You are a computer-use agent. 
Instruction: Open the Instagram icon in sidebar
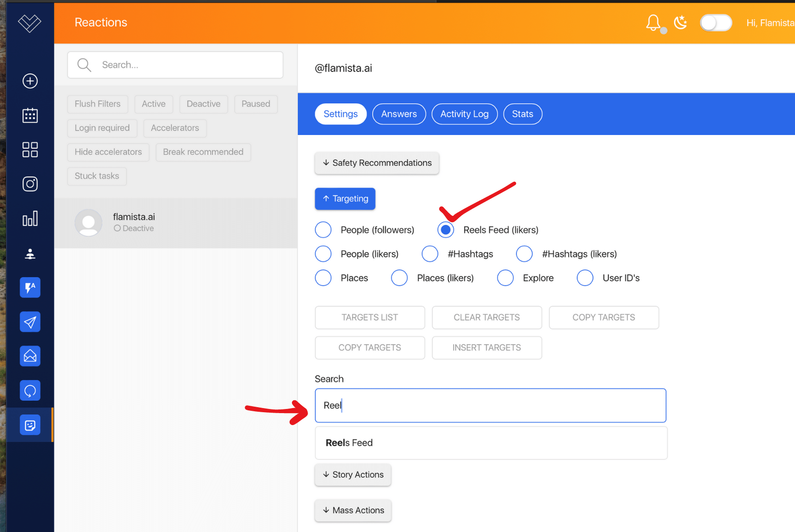tap(30, 184)
